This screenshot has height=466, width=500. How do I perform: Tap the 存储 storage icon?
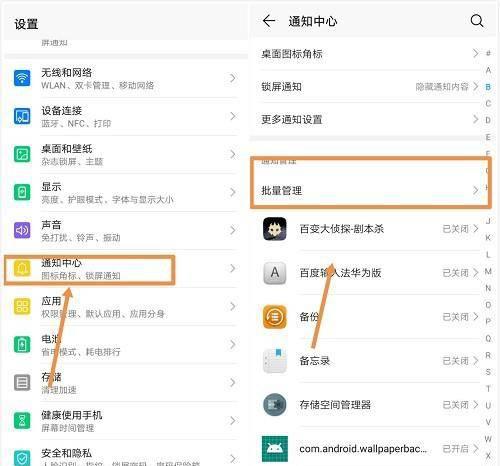click(x=22, y=382)
